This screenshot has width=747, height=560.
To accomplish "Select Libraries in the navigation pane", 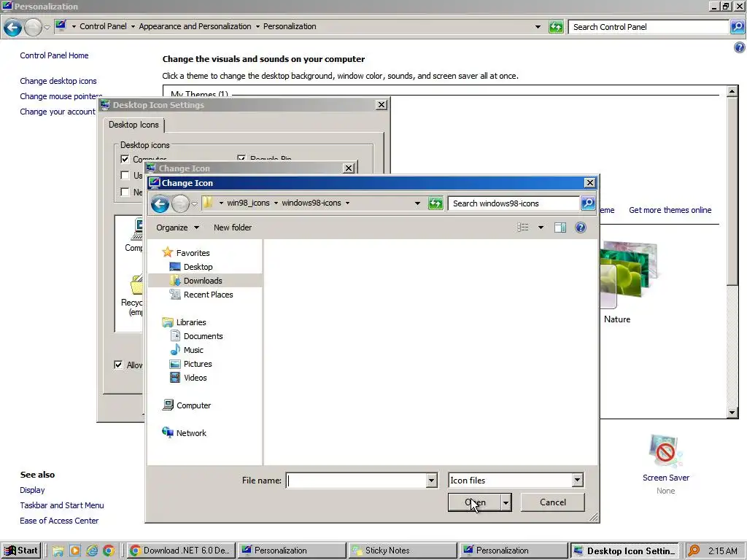I will (191, 322).
